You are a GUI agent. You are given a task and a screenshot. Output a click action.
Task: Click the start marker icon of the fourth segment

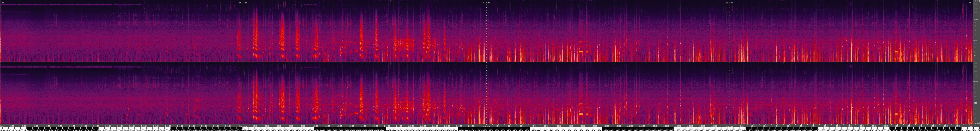(732, 2)
